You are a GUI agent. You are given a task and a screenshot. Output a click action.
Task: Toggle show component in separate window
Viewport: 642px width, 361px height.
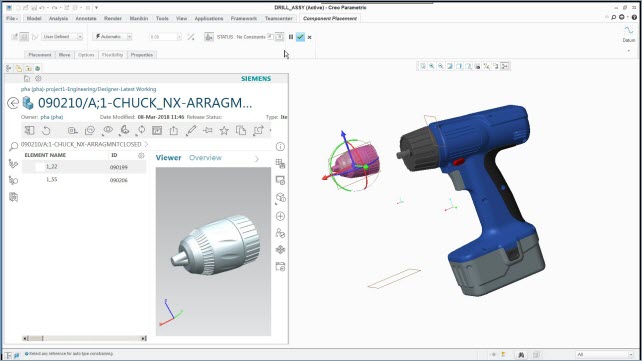(271, 37)
